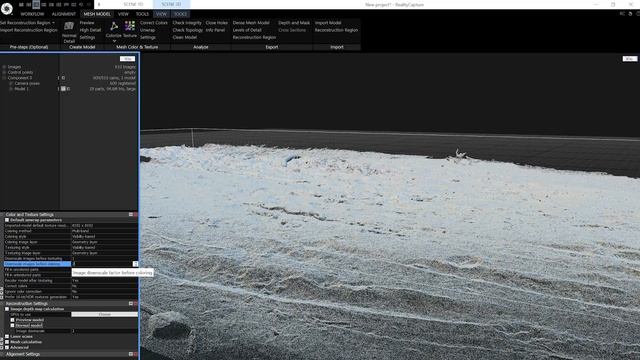Switch to the SCENE 3D tab
This screenshot has width=640, height=360.
tap(171, 4)
